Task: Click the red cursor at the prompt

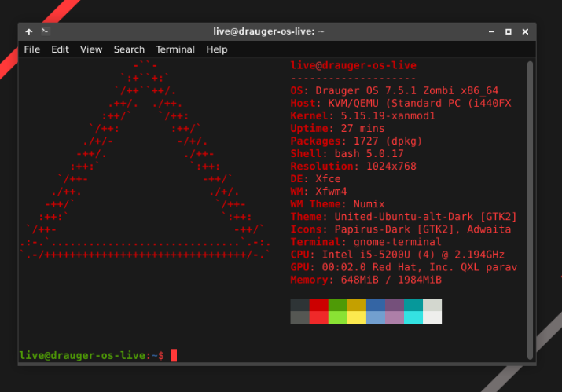Action: click(174, 356)
